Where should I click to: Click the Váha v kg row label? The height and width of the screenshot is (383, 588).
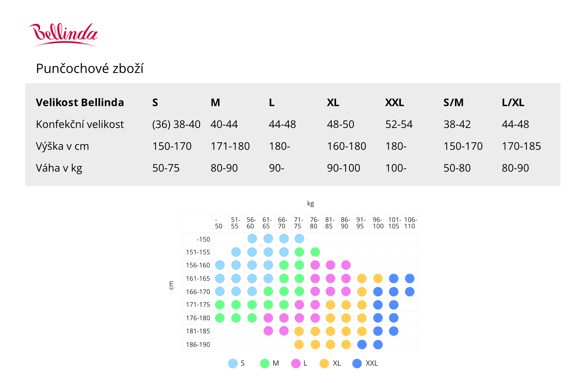[59, 168]
